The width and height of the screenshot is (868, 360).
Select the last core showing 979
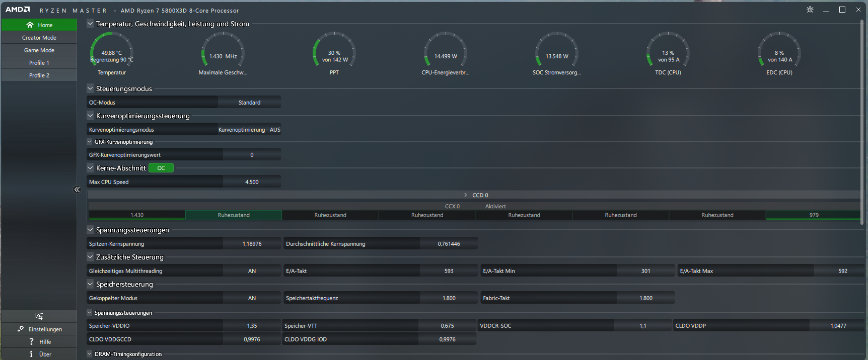click(x=814, y=215)
